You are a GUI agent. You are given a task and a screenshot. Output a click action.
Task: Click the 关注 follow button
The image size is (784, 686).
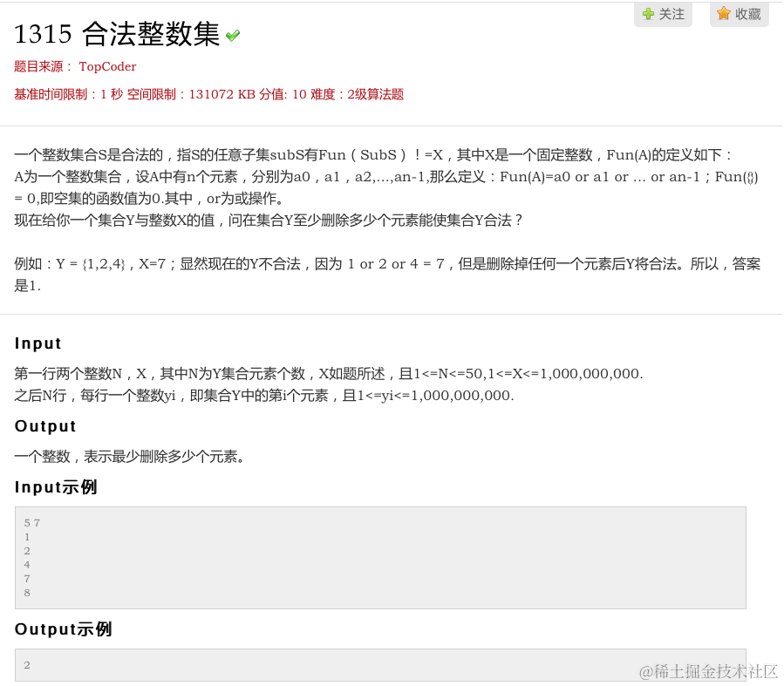(x=663, y=14)
